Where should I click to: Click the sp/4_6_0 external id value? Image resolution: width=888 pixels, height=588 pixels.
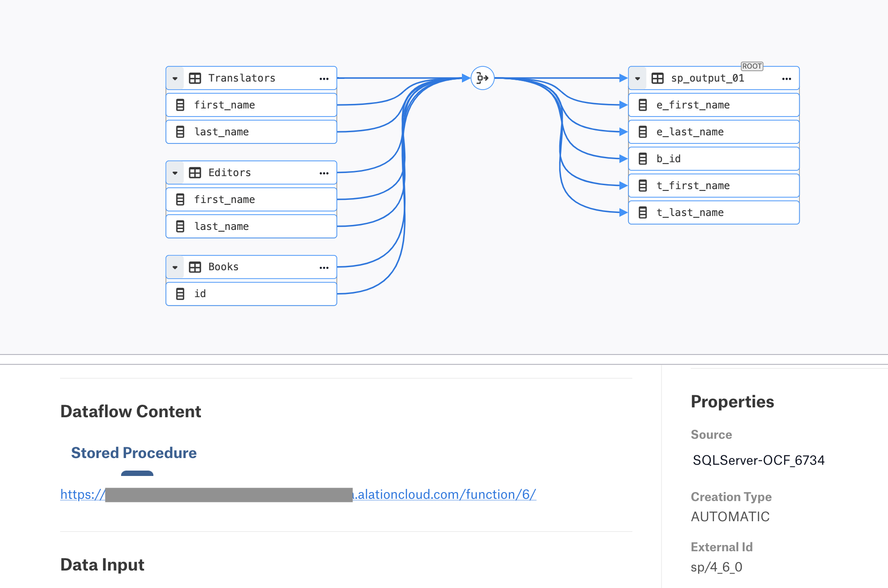click(x=717, y=567)
